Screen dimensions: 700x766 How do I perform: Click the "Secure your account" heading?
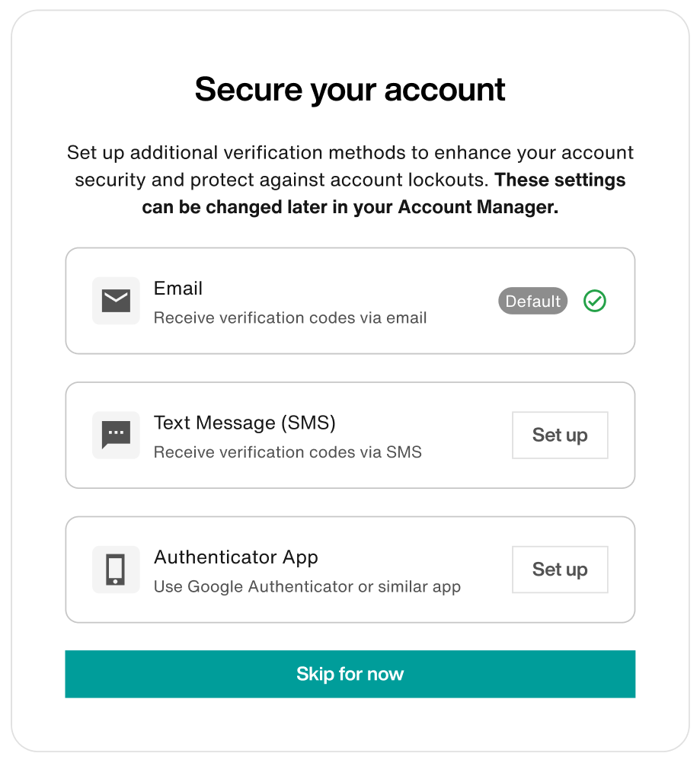click(x=350, y=89)
